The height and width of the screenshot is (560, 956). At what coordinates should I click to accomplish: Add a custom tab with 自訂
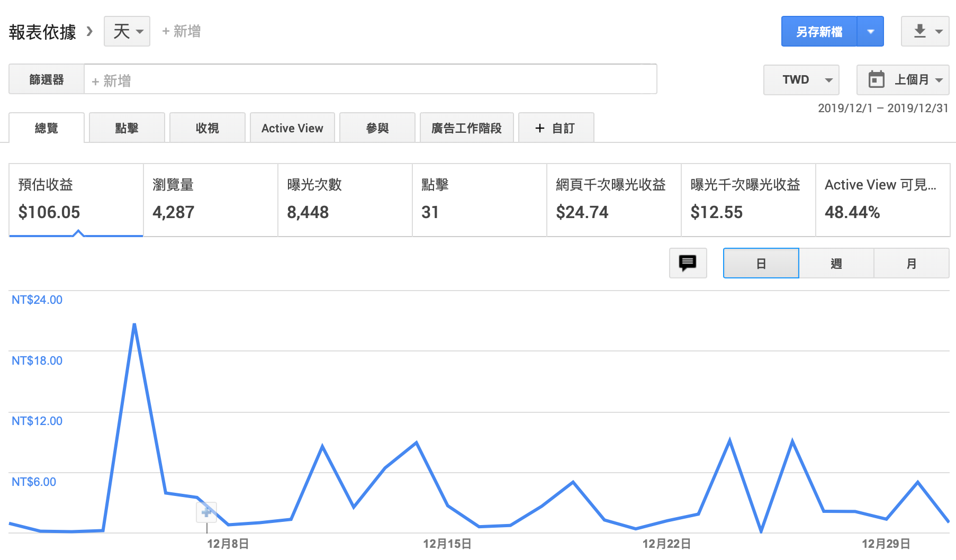[556, 128]
